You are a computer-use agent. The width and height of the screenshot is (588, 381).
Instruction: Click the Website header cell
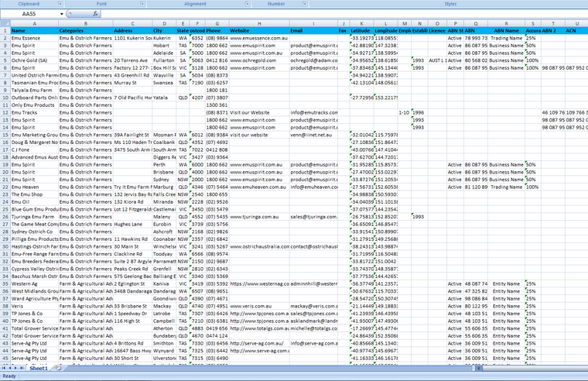259,30
